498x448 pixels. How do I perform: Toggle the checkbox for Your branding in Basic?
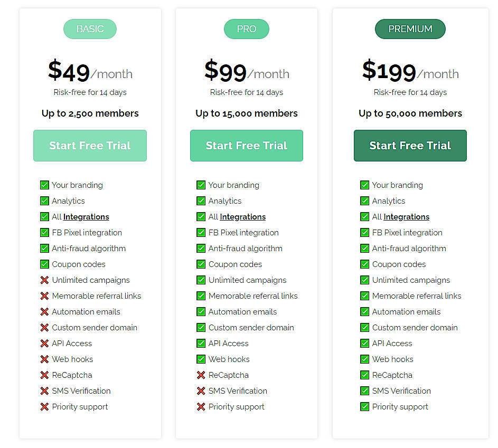coord(44,185)
